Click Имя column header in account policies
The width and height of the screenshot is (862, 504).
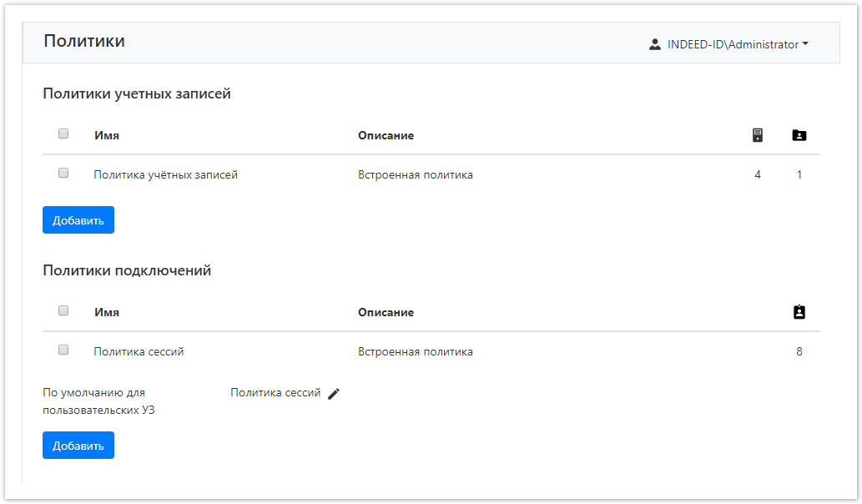(107, 136)
